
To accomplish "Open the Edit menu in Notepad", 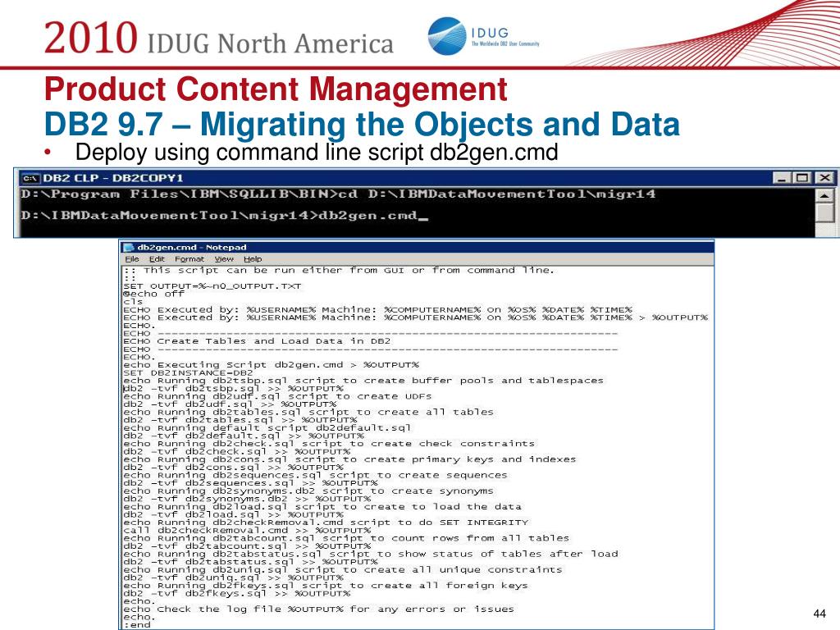I will 157,258.
